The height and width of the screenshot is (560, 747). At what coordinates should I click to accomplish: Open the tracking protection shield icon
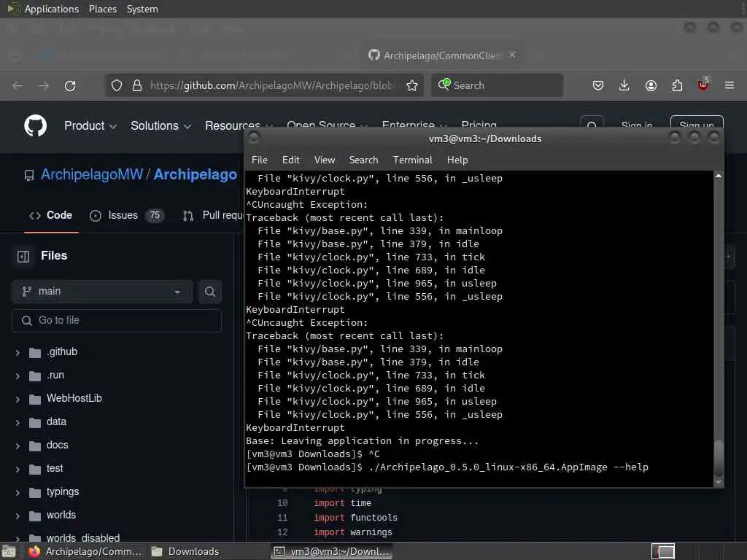pyautogui.click(x=117, y=86)
